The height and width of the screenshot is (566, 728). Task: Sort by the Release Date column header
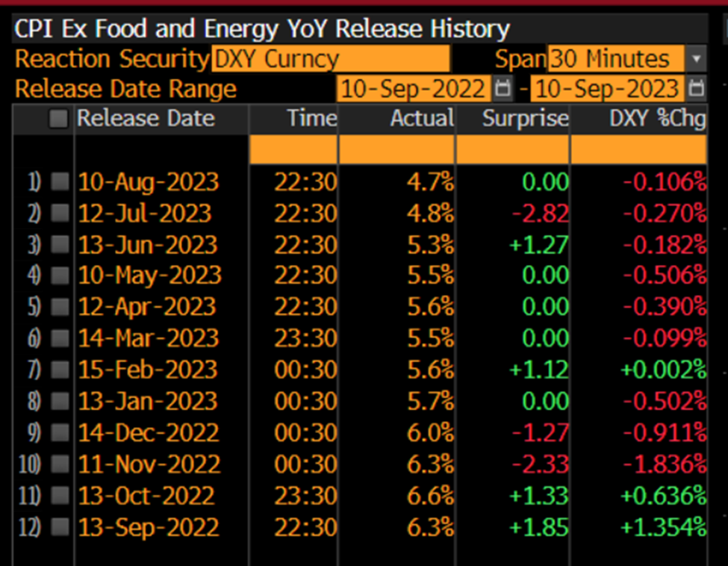[146, 119]
